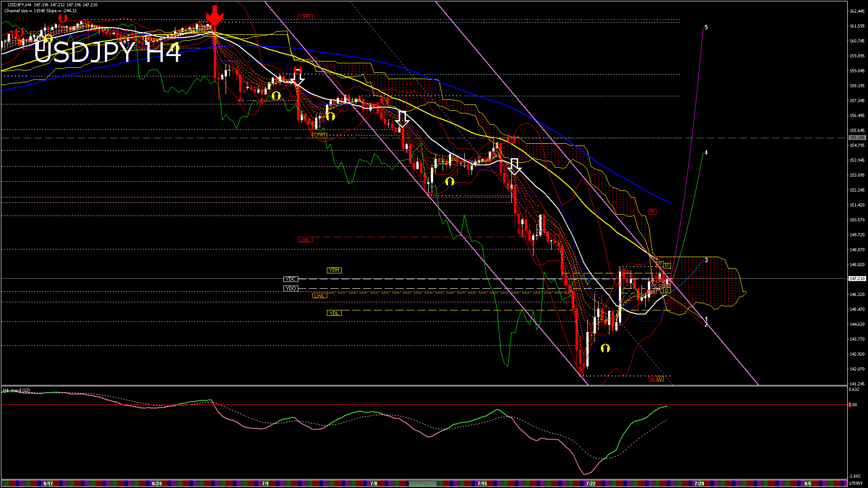Viewport: 868px width, 488px height.
Task: Click the current price tag 147.210
Action: point(857,279)
